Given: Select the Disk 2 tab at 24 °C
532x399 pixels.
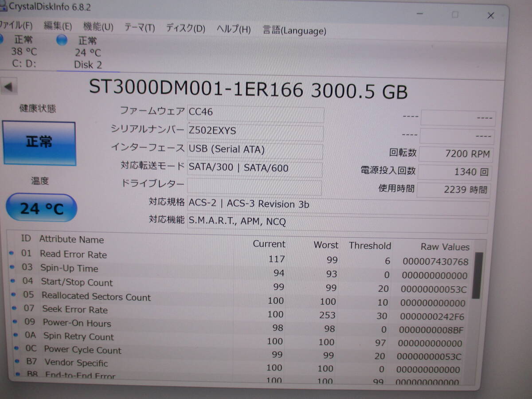Looking at the screenshot, I should tap(87, 53).
